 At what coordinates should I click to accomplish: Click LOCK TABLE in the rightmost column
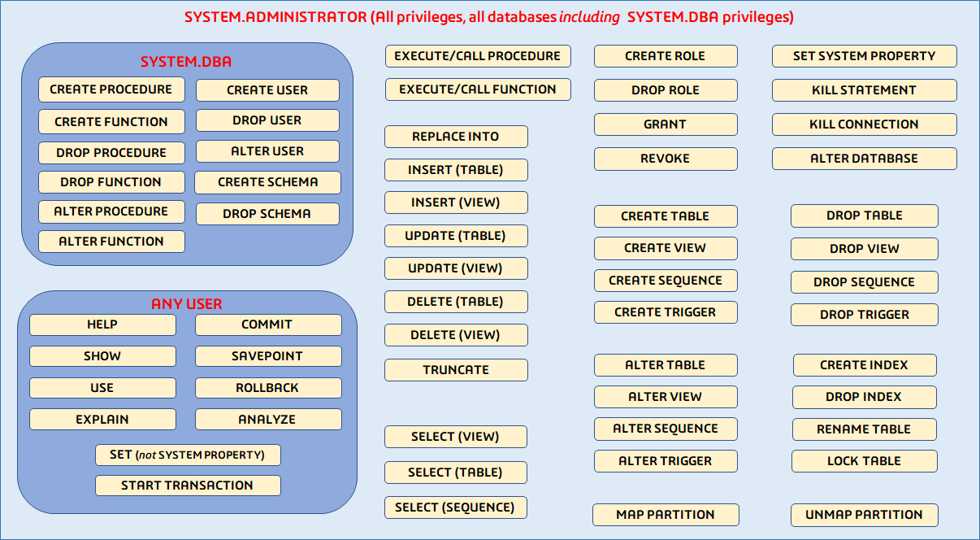pos(864,461)
